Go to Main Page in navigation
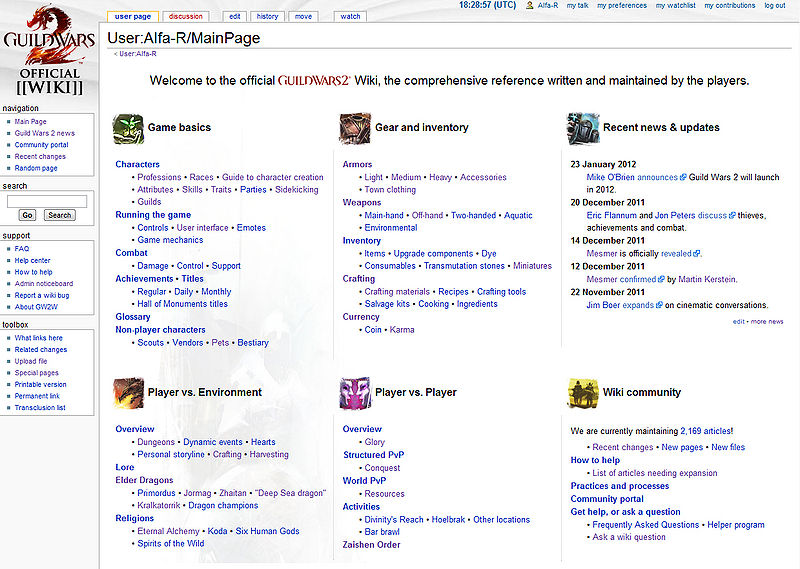Screen dimensions: 800x569 pos(30,121)
